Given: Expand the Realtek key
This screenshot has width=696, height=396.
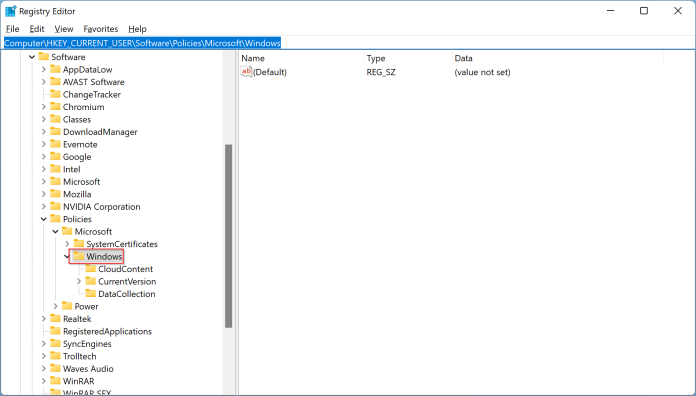Looking at the screenshot, I should (x=44, y=318).
